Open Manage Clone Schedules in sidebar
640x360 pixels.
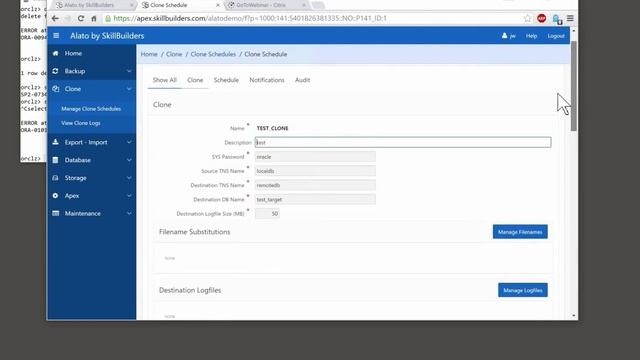pyautogui.click(x=91, y=109)
